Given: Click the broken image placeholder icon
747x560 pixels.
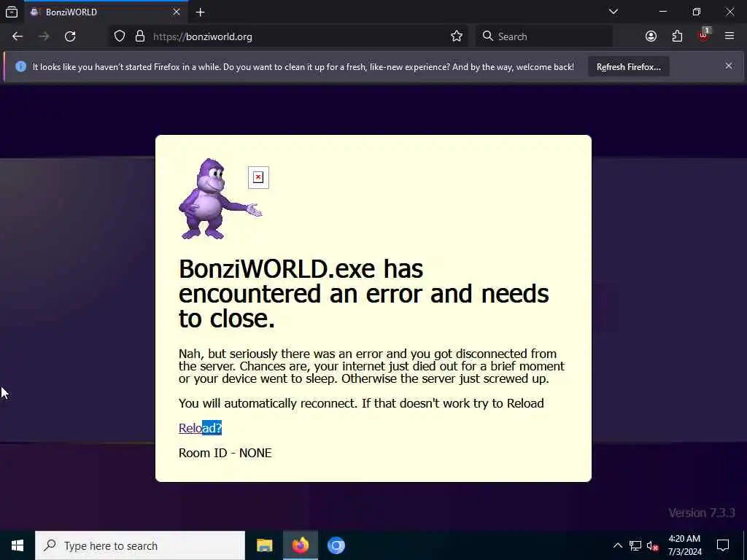Looking at the screenshot, I should [258, 177].
